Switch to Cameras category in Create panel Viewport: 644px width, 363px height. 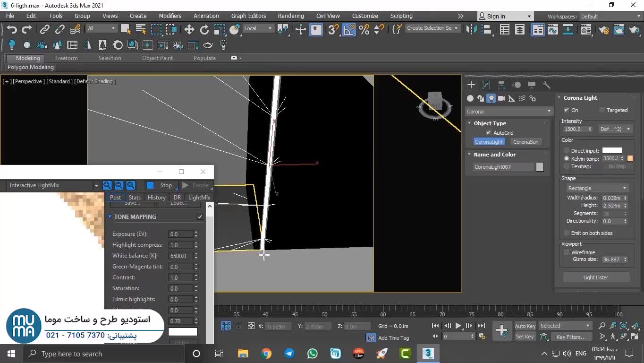(x=501, y=98)
